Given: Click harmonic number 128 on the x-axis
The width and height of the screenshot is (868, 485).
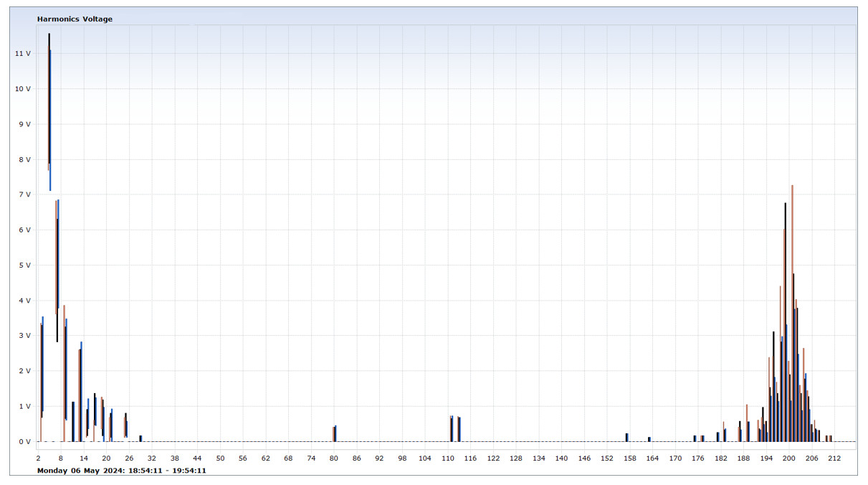Looking at the screenshot, I should [515, 458].
